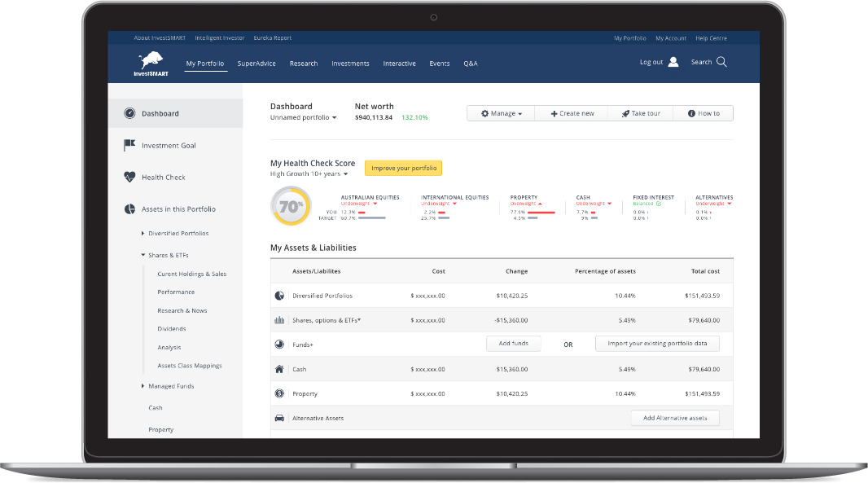Expand Managed Funds in sidebar
The height and width of the screenshot is (483, 868).
(x=143, y=387)
